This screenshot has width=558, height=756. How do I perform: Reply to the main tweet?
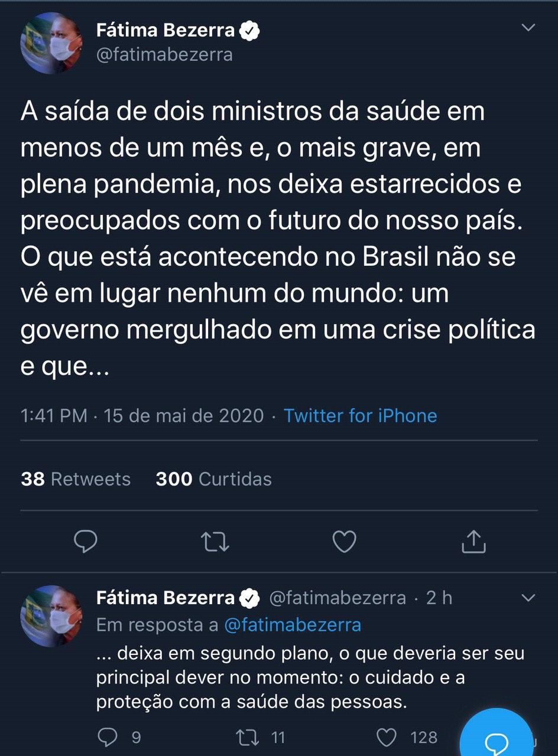click(x=86, y=541)
